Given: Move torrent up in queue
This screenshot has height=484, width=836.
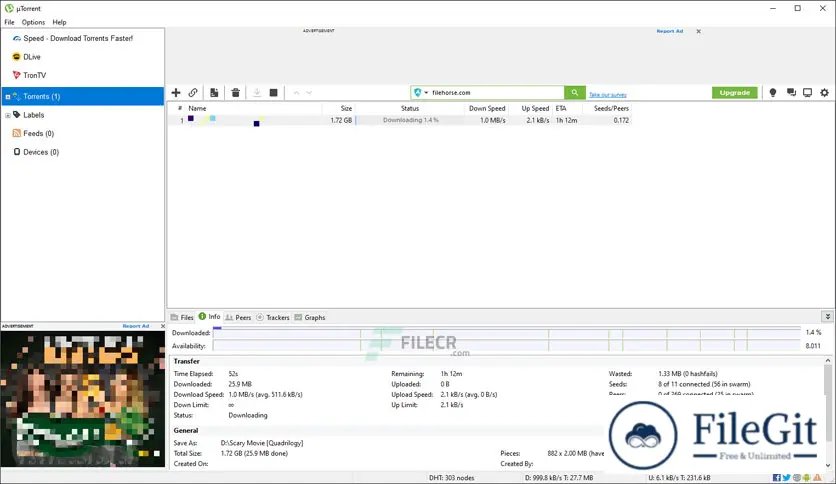Looking at the screenshot, I should 296,93.
